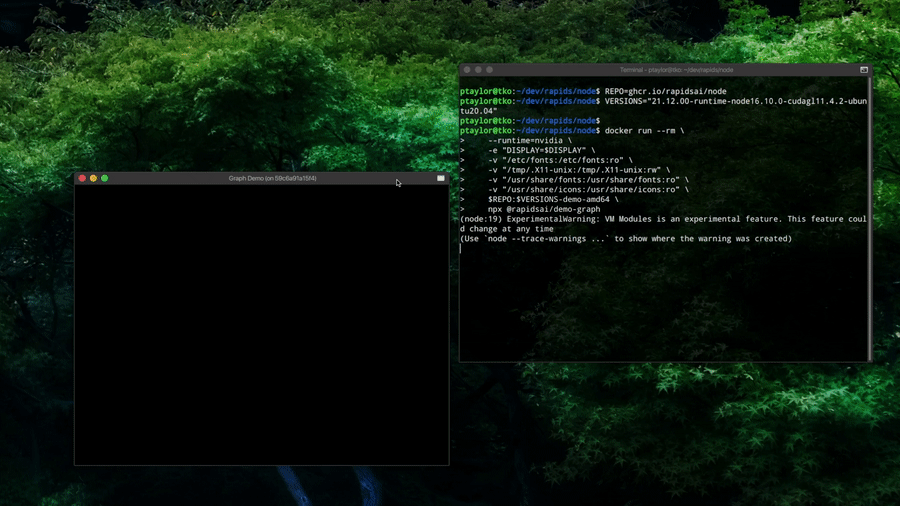The height and width of the screenshot is (506, 900).
Task: Click the '--runtime=nvidia \' line in Terminal
Action: pyautogui.click(x=516, y=141)
